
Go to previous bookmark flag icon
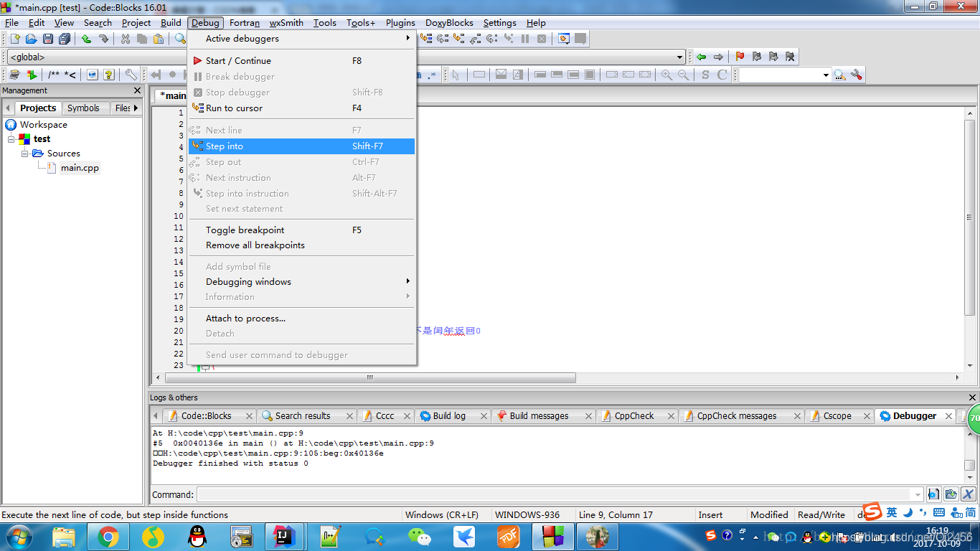[x=757, y=57]
